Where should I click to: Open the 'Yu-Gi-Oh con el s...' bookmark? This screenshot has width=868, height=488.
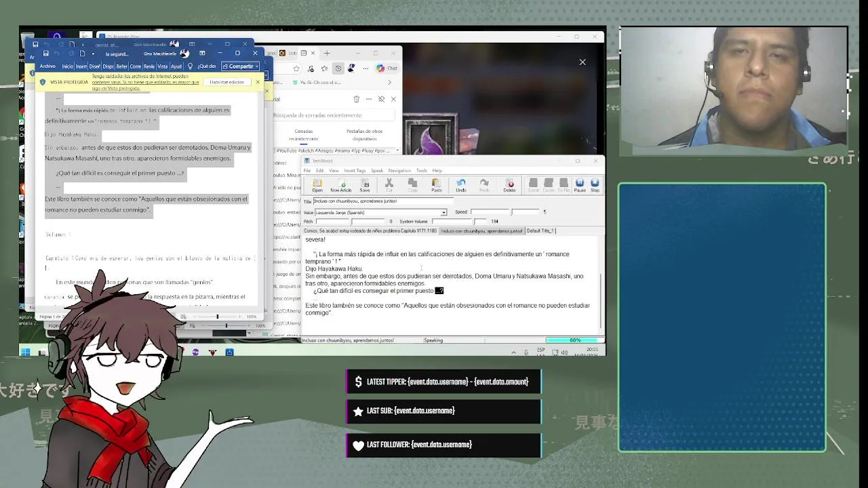[317, 83]
